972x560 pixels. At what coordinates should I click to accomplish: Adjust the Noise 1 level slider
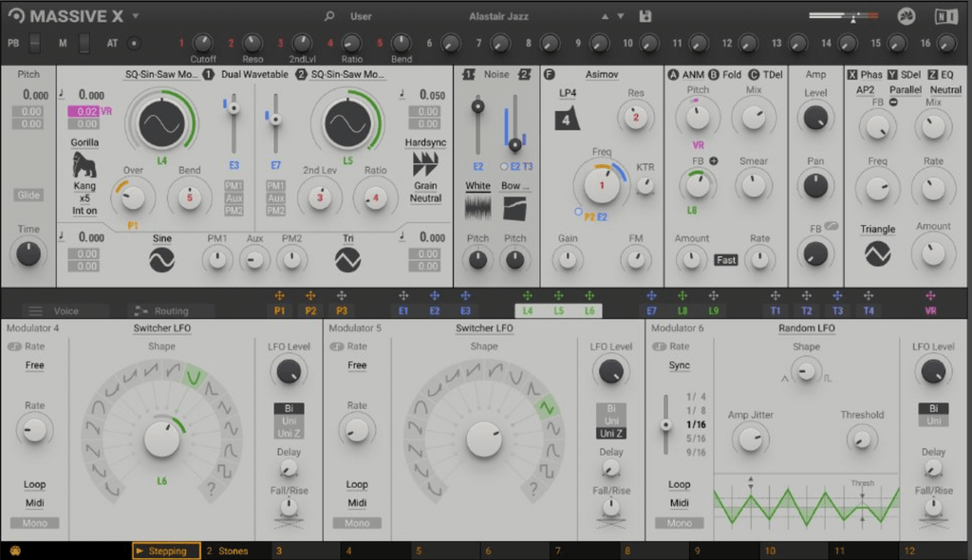click(x=478, y=107)
